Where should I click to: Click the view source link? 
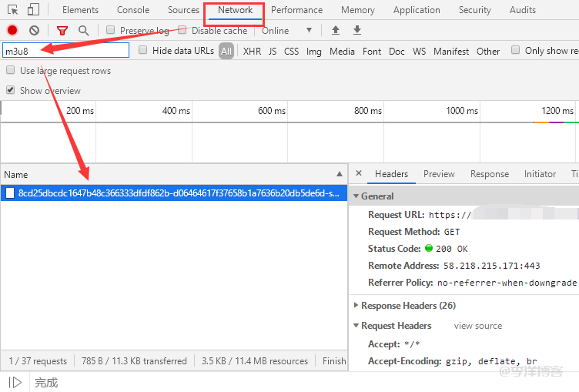tap(477, 326)
